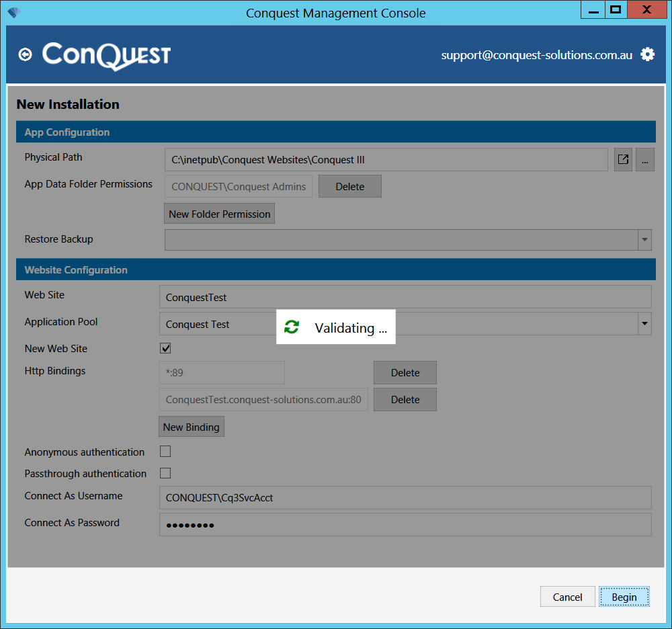Enable Passthrough authentication checkbox
The height and width of the screenshot is (629, 672).
click(165, 473)
